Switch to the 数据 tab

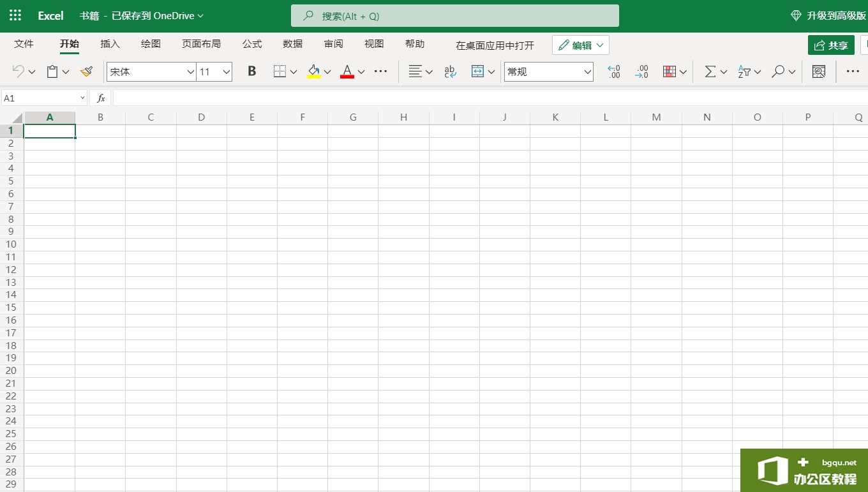[293, 44]
